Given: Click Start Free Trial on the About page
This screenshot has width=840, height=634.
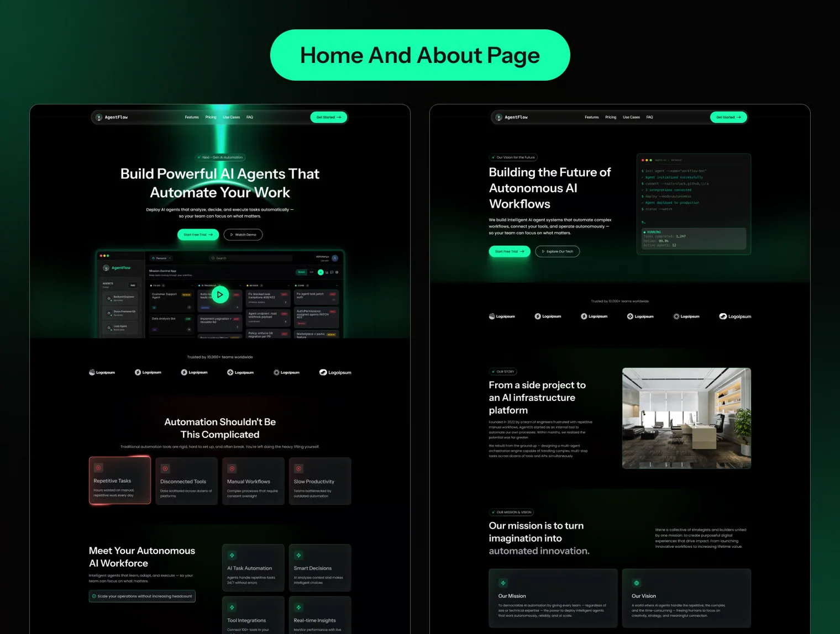Looking at the screenshot, I should pyautogui.click(x=510, y=251).
